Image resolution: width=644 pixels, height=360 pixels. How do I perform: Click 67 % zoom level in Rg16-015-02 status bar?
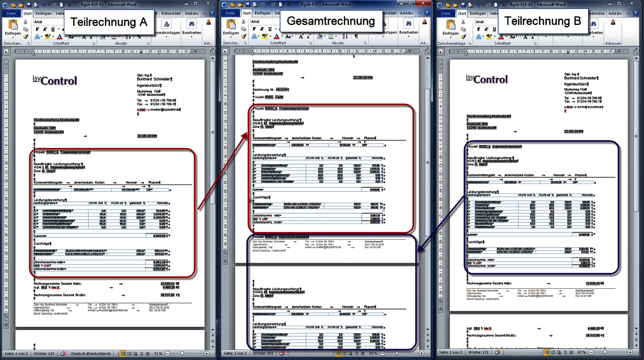[x=582, y=352]
